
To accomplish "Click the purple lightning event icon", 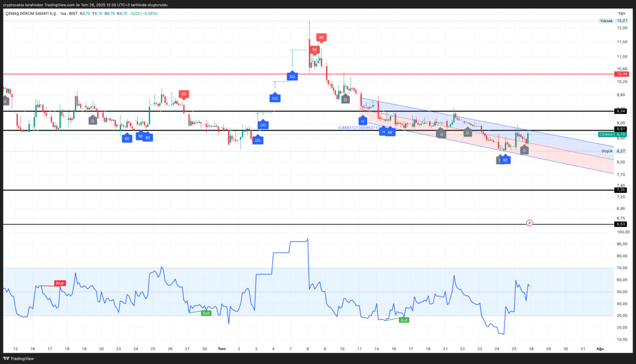I will click(529, 223).
